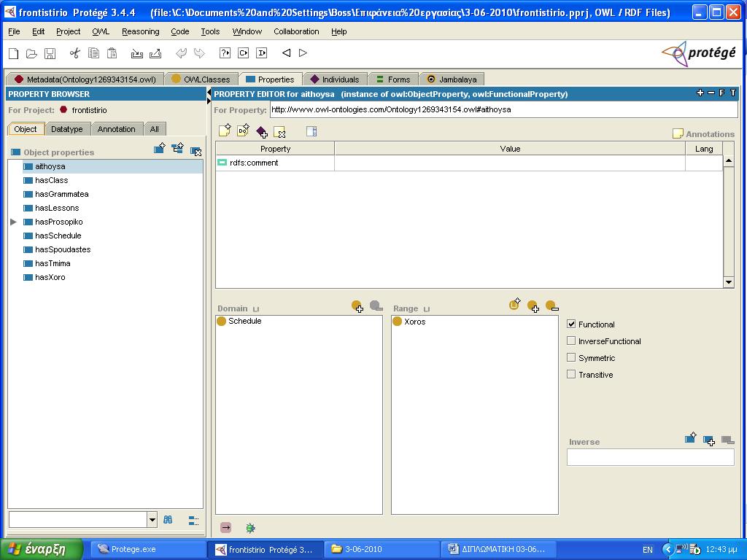
Task: Click the back navigation triangle
Action: click(x=286, y=52)
